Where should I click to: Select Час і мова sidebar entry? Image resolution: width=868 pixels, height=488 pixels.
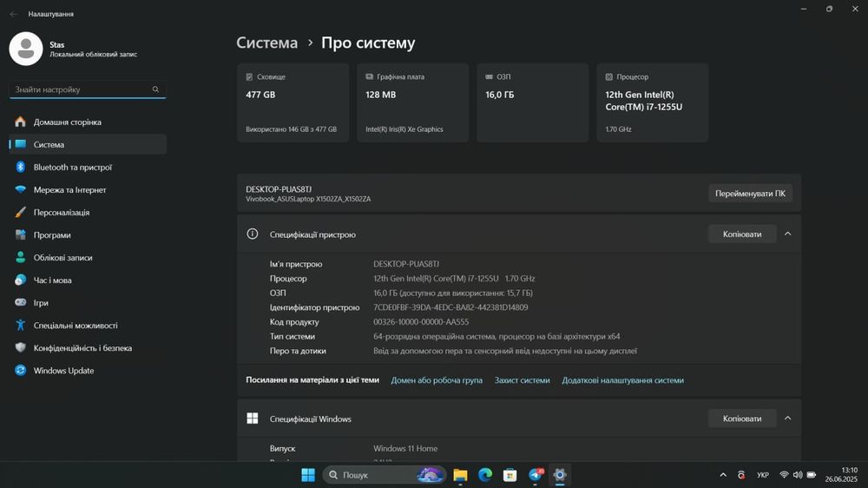(88, 280)
